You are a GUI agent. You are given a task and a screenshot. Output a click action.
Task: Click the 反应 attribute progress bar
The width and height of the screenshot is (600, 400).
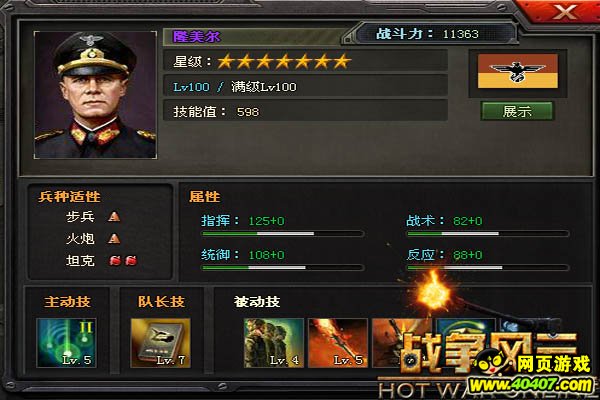pos(488,268)
